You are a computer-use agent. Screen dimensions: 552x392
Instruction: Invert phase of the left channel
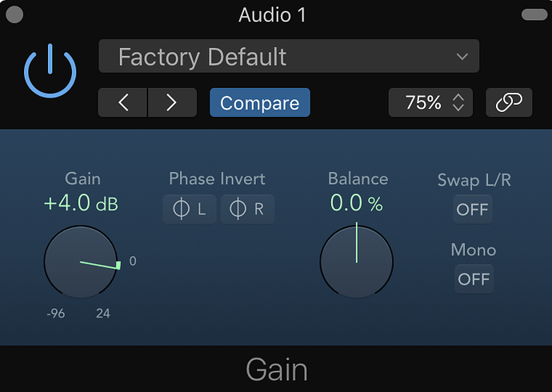tap(190, 210)
